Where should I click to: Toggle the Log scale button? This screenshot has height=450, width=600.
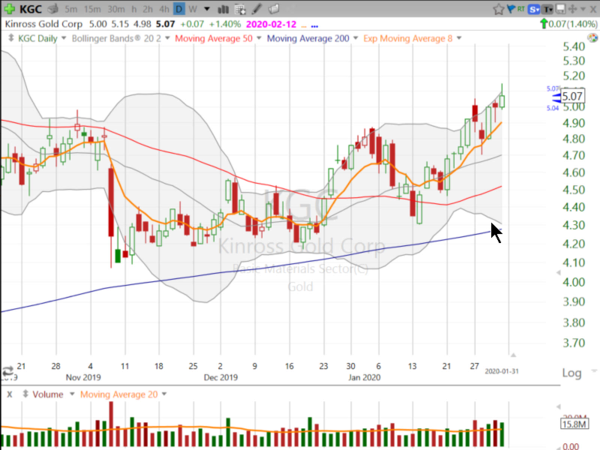coord(572,373)
